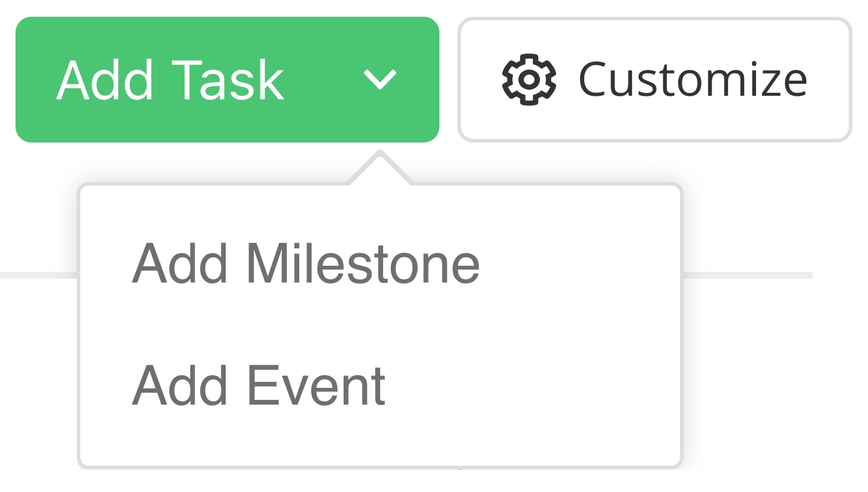This screenshot has width=868, height=492.
Task: Pick the Add Milestone option
Action: point(305,264)
